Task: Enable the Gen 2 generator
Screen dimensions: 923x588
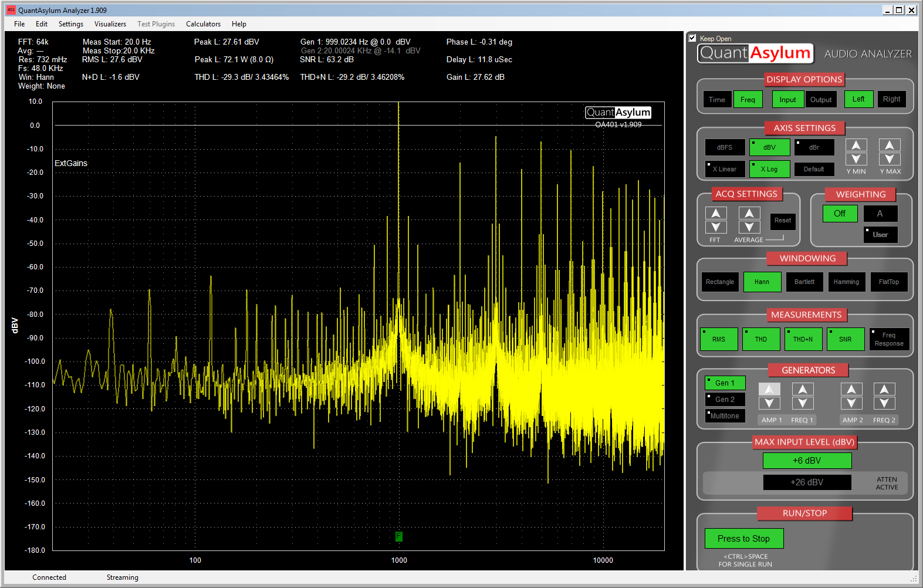Action: click(x=725, y=399)
